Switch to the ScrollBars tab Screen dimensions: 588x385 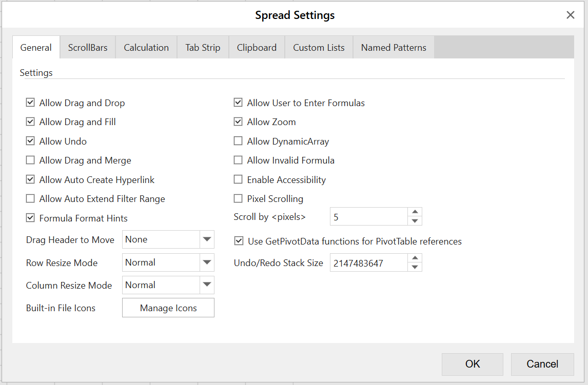[x=88, y=48]
